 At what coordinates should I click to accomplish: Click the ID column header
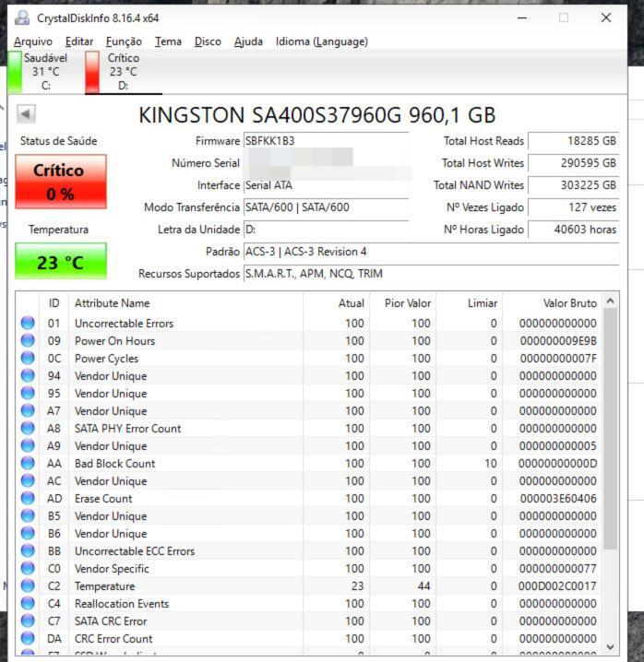pyautogui.click(x=54, y=303)
